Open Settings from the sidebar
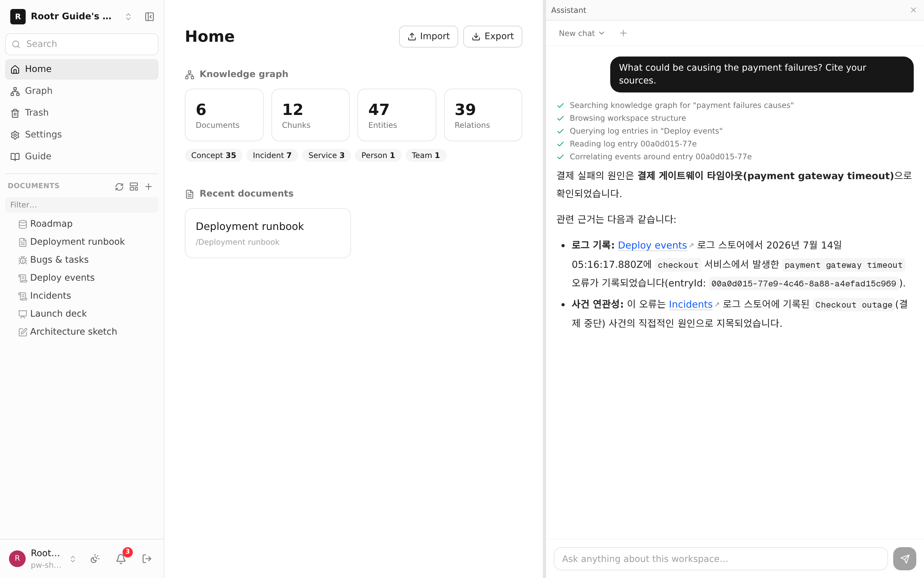The image size is (924, 578). click(x=82, y=134)
